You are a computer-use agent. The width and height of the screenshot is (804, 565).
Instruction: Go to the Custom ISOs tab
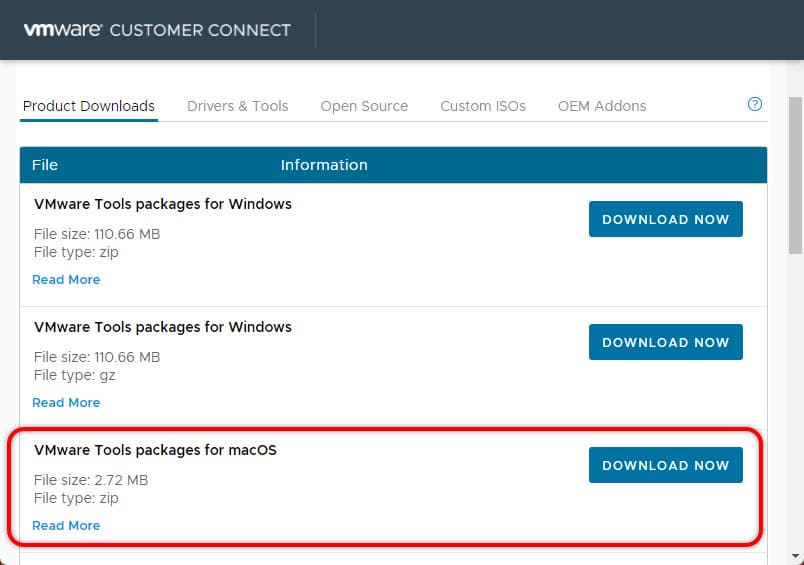tap(483, 106)
